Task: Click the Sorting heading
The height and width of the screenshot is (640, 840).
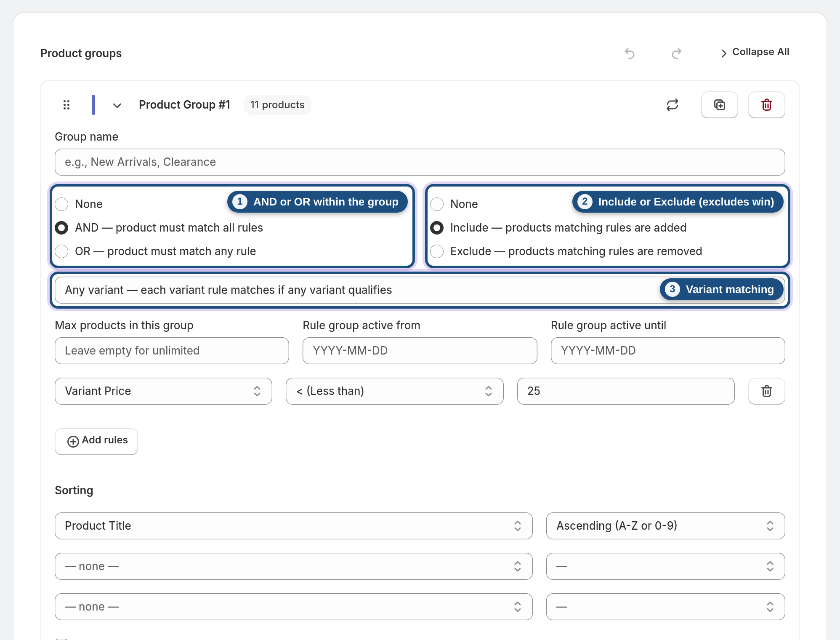Action: click(x=74, y=491)
